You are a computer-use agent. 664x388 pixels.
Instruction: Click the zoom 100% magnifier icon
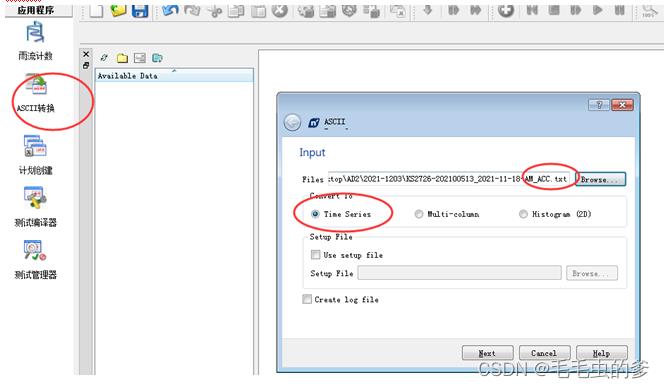pyautogui.click(x=649, y=11)
